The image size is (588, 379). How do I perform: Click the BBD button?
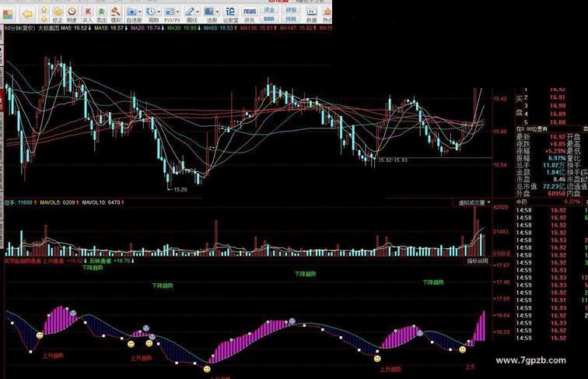pos(269,19)
